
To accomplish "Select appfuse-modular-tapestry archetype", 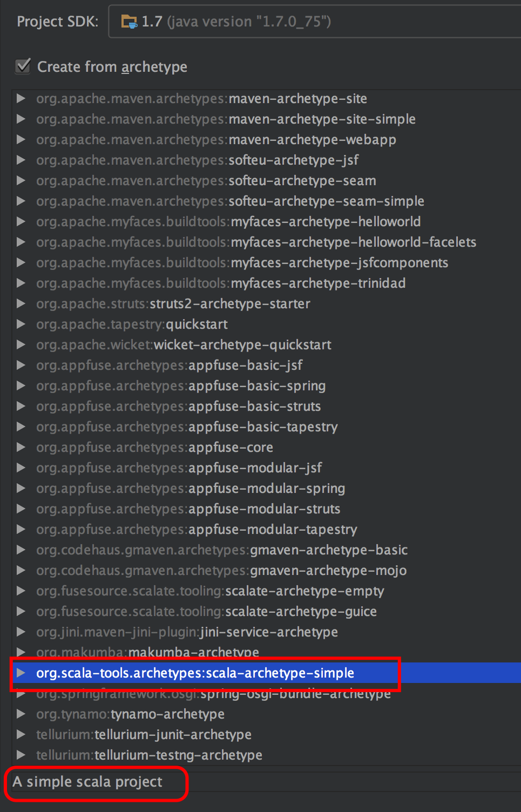I will [x=197, y=529].
